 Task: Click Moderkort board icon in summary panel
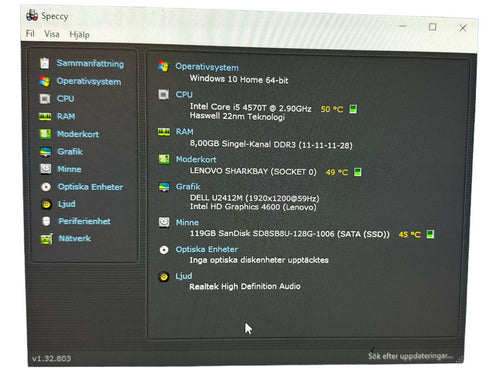pos(164,159)
